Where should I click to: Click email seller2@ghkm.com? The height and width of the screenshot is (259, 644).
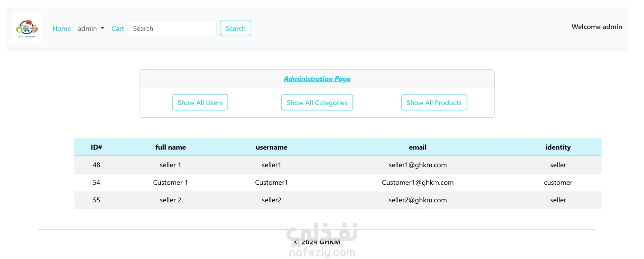click(418, 200)
